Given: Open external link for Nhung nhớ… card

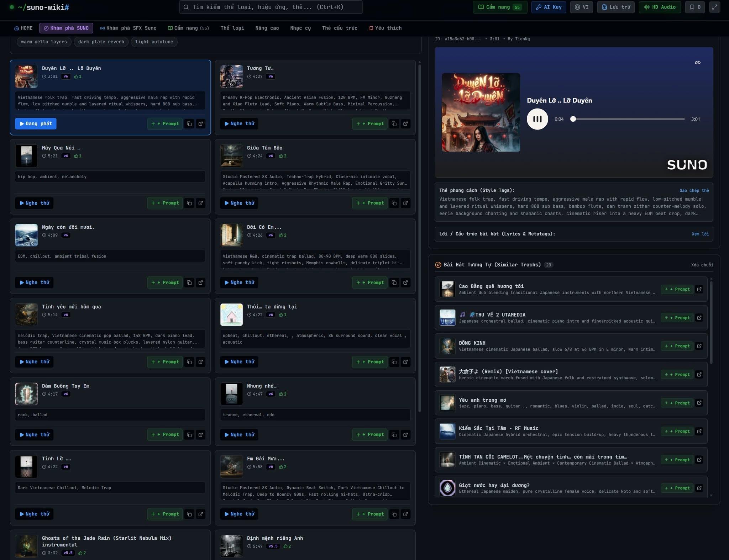Looking at the screenshot, I should coord(405,435).
